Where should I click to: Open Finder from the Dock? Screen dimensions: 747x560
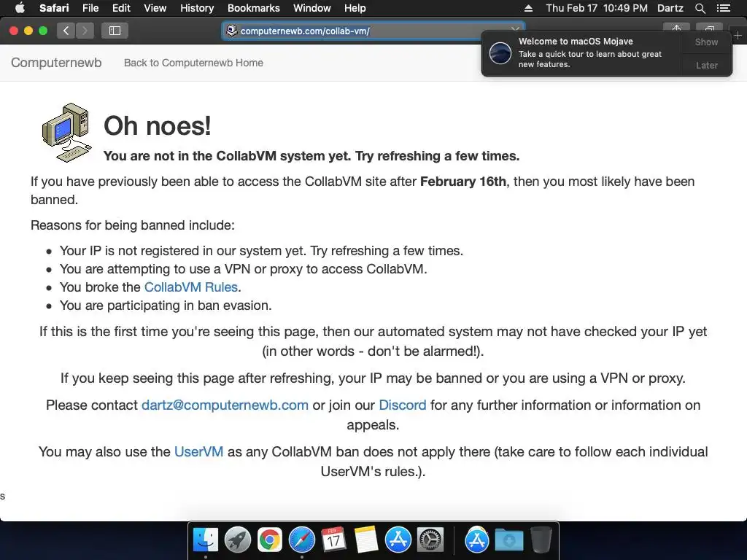(206, 540)
